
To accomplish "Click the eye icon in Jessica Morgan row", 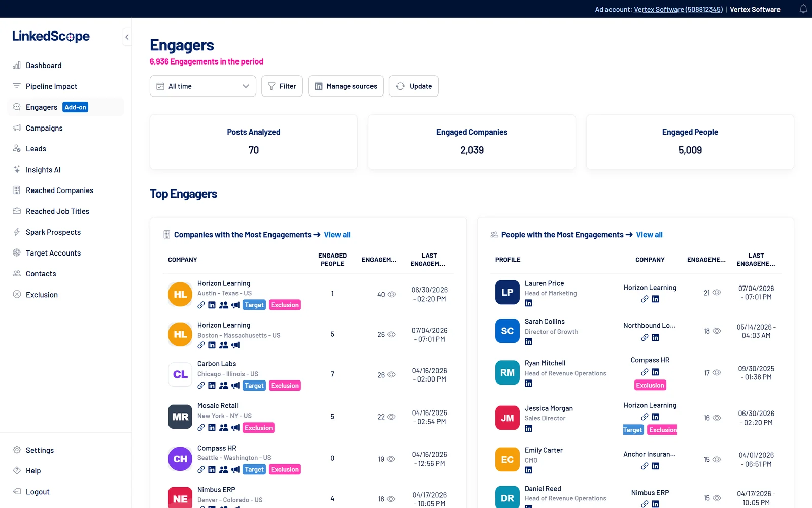I will [x=717, y=418].
